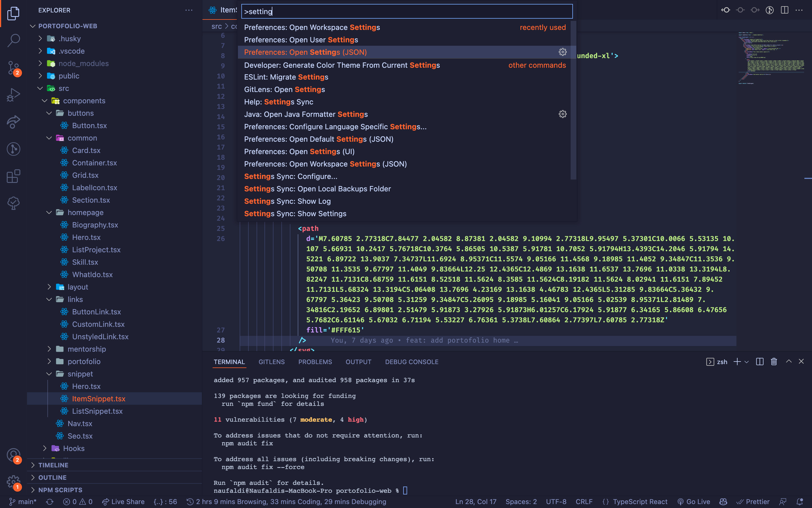
Task: Run Preferences: Open Workspace Settings command
Action: [404, 27]
